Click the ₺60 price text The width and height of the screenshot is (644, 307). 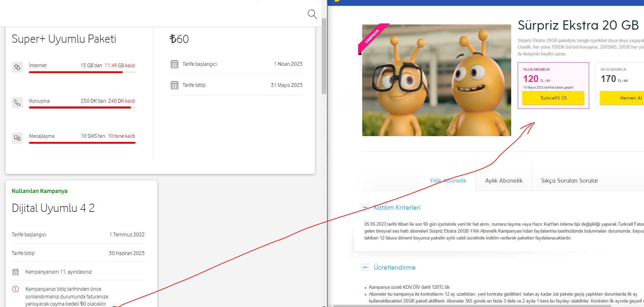(x=179, y=39)
